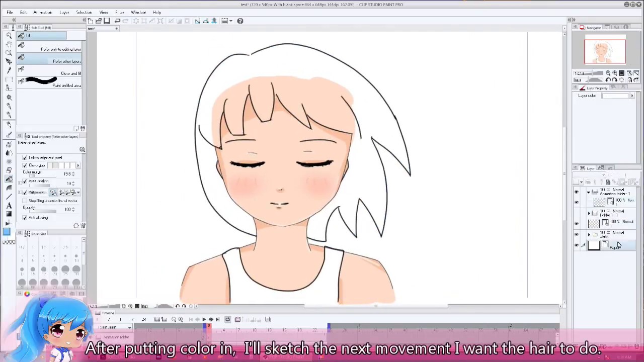Click Navigator thumbnail preview

coord(605,52)
